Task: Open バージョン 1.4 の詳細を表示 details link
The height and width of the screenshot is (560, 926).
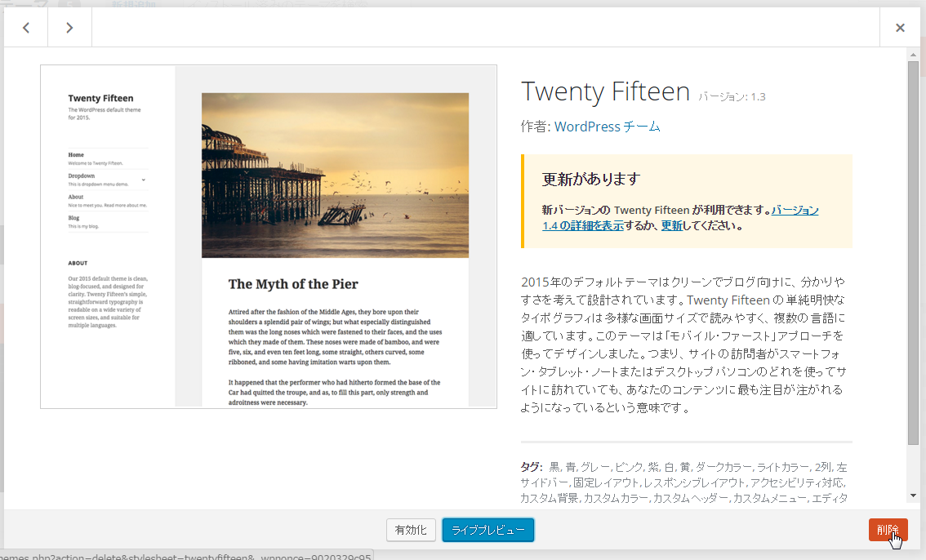Action: [680, 218]
